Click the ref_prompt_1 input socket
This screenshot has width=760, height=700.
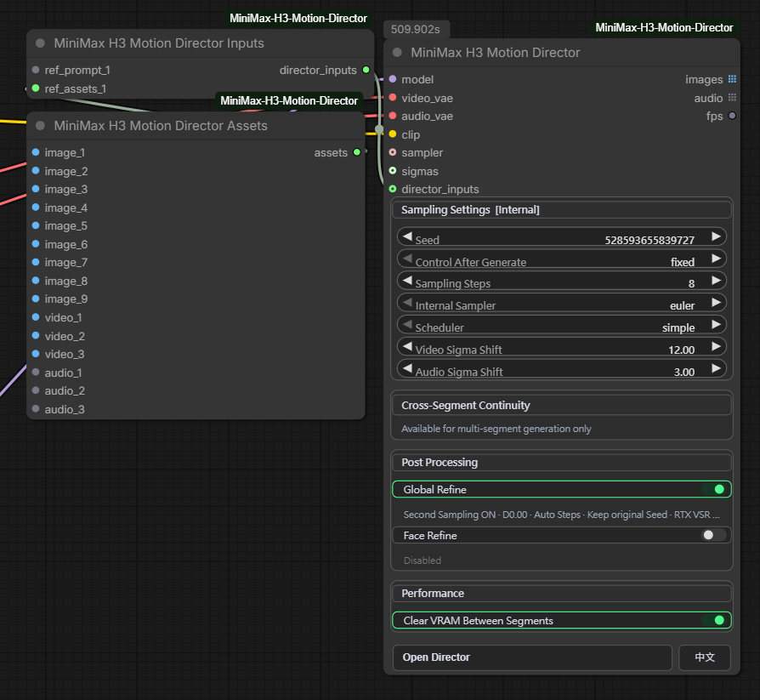(36, 70)
